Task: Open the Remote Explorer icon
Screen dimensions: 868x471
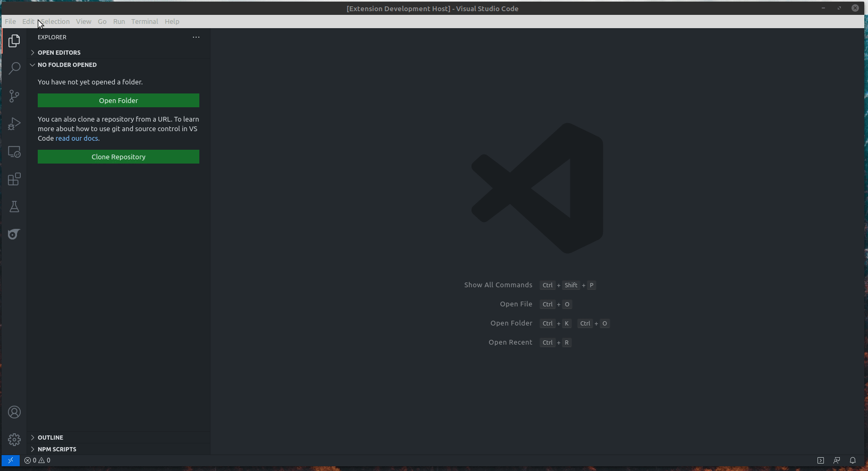Action: click(14, 152)
